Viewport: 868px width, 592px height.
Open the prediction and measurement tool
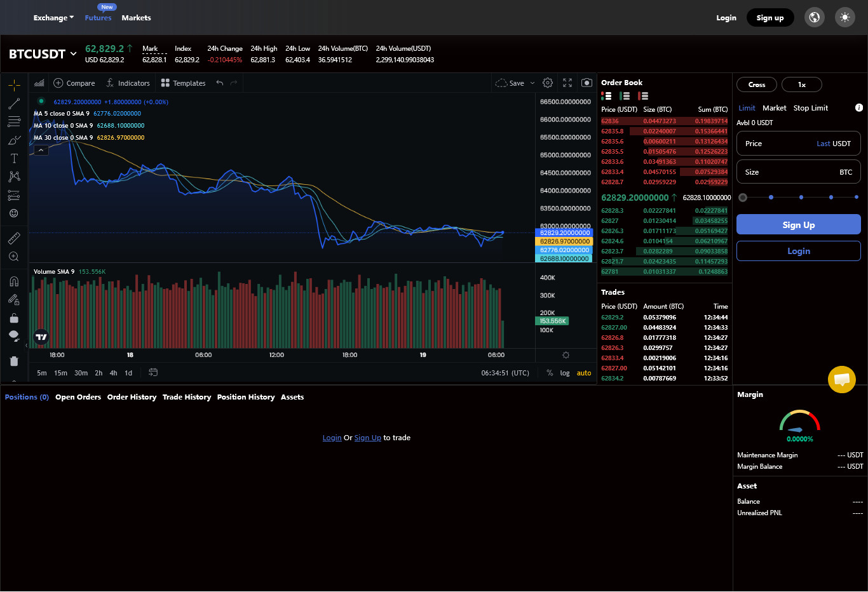[14, 195]
